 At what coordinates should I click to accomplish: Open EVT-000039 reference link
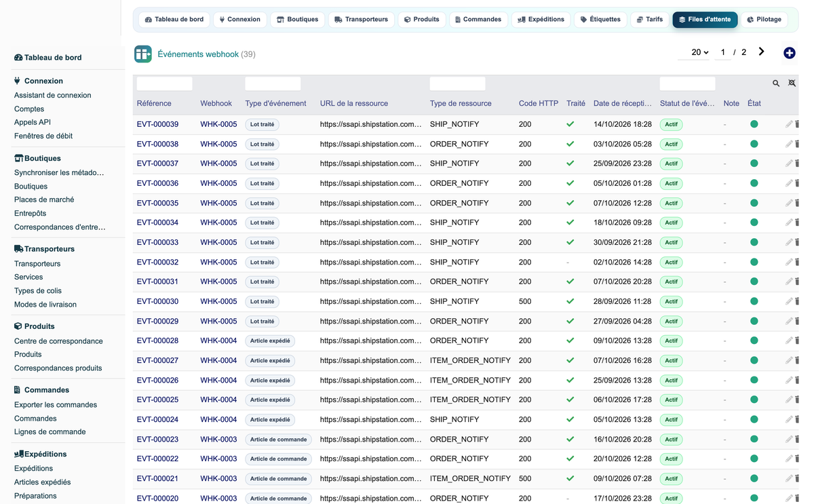tap(157, 124)
